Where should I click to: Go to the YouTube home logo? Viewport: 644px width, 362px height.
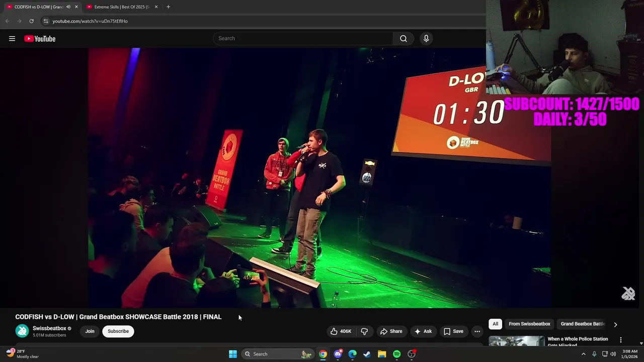[40, 39]
